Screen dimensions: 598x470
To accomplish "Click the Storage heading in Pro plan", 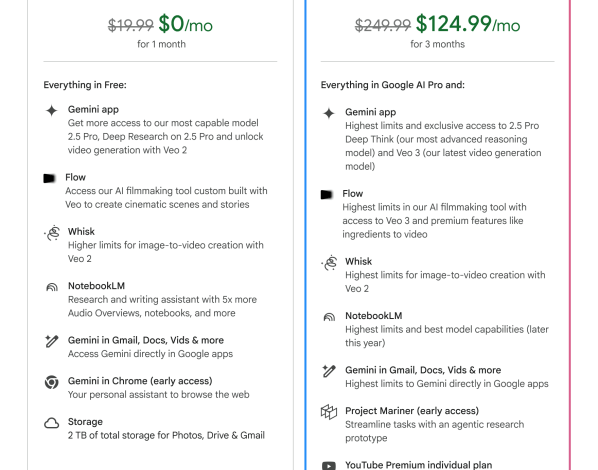I will tap(85, 422).
